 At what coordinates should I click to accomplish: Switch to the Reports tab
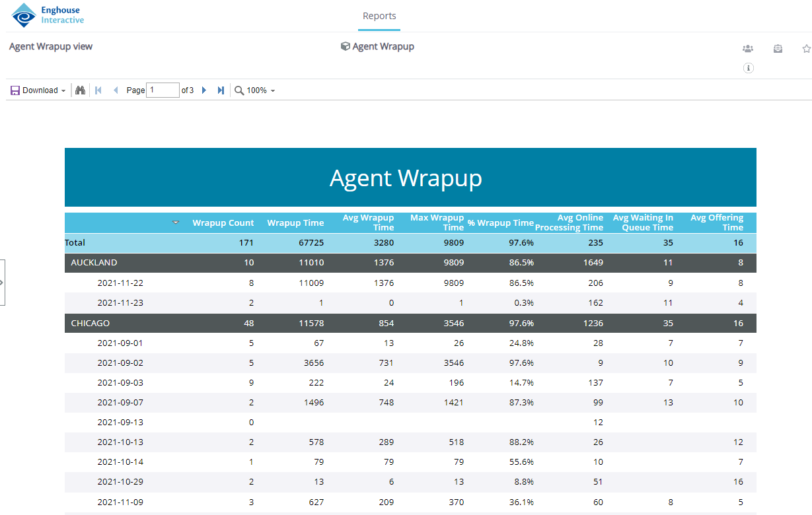[379, 16]
